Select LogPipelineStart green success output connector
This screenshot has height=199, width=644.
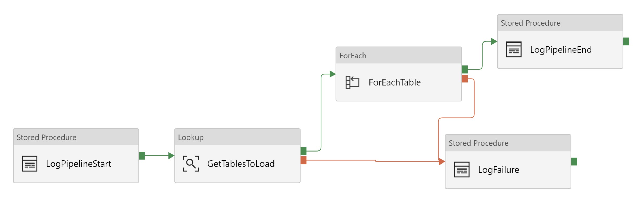tap(142, 156)
